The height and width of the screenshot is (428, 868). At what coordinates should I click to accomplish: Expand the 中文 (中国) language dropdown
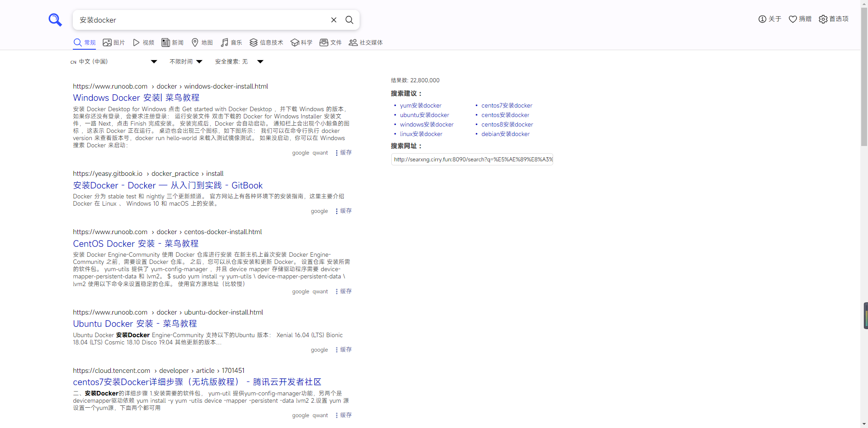114,61
